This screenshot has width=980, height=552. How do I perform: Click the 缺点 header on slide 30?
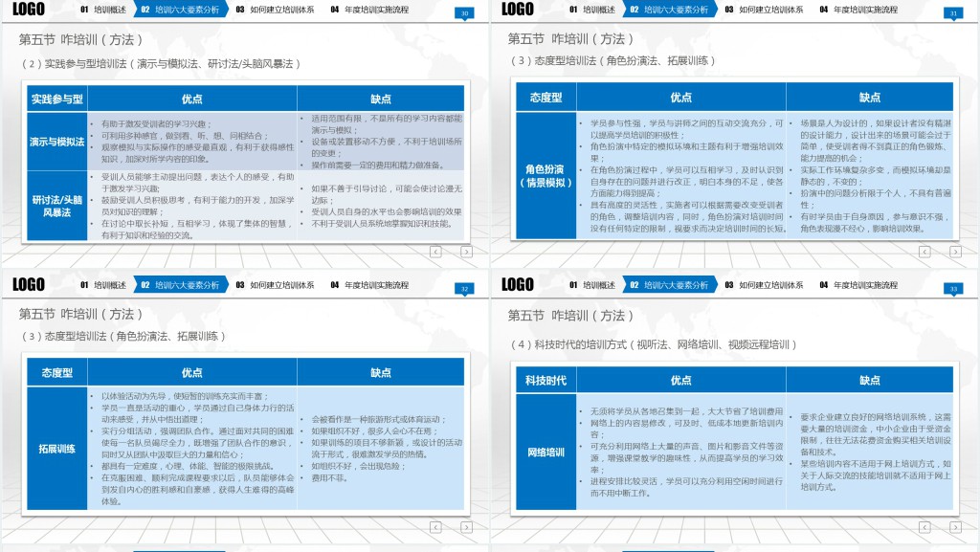pos(381,99)
